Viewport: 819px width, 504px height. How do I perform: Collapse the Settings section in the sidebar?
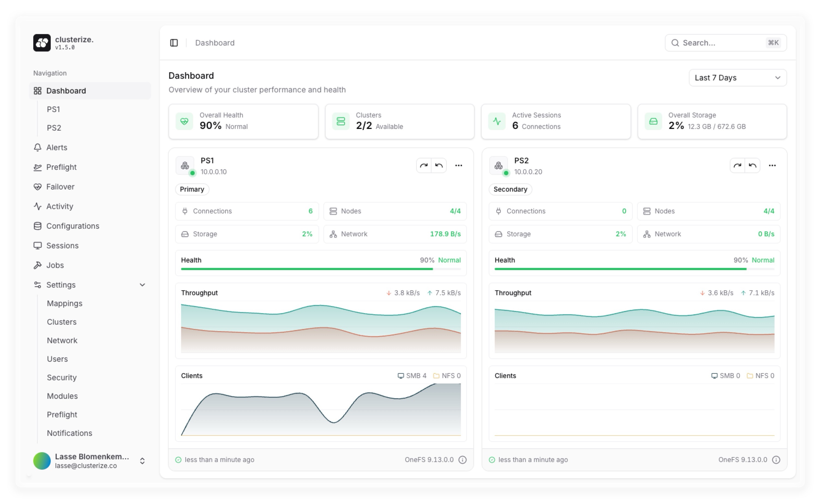click(142, 285)
